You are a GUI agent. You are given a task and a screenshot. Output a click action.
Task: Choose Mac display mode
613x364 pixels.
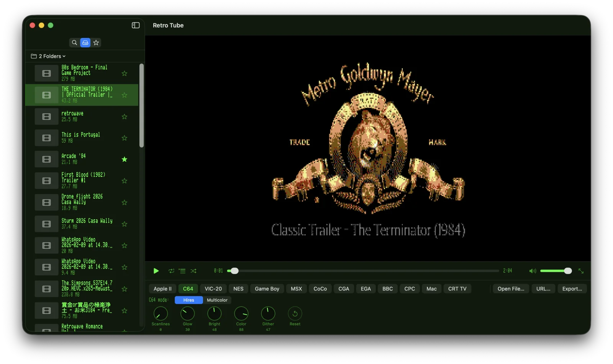pos(431,289)
